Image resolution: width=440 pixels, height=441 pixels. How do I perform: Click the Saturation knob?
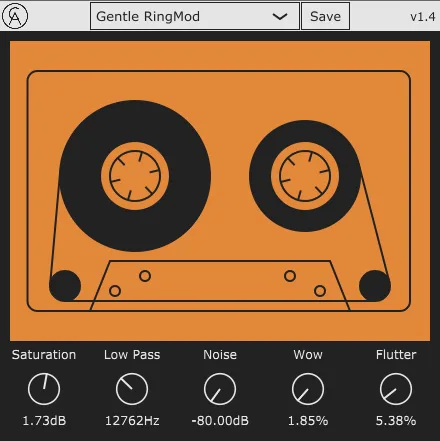pos(44,389)
